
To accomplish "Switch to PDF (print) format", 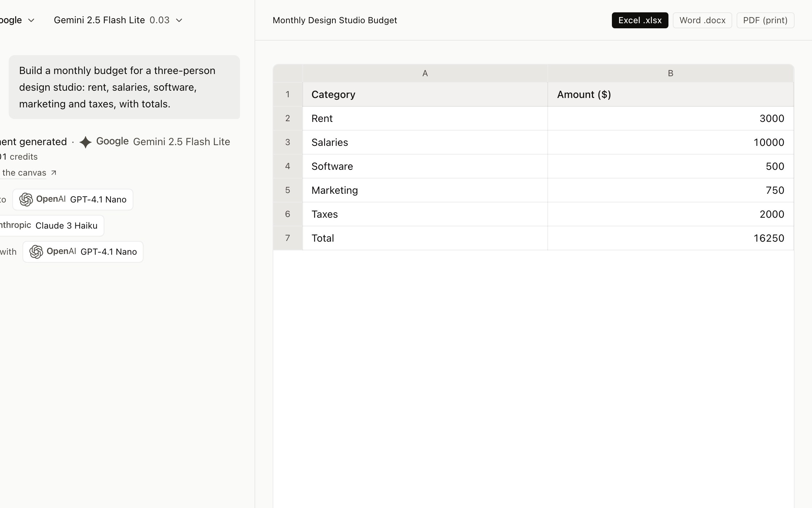I will coord(765,20).
